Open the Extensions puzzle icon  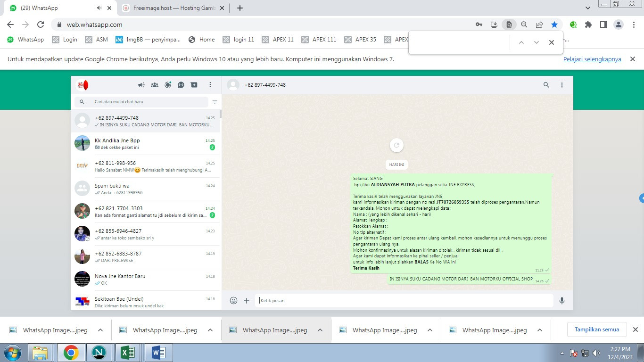tap(588, 25)
